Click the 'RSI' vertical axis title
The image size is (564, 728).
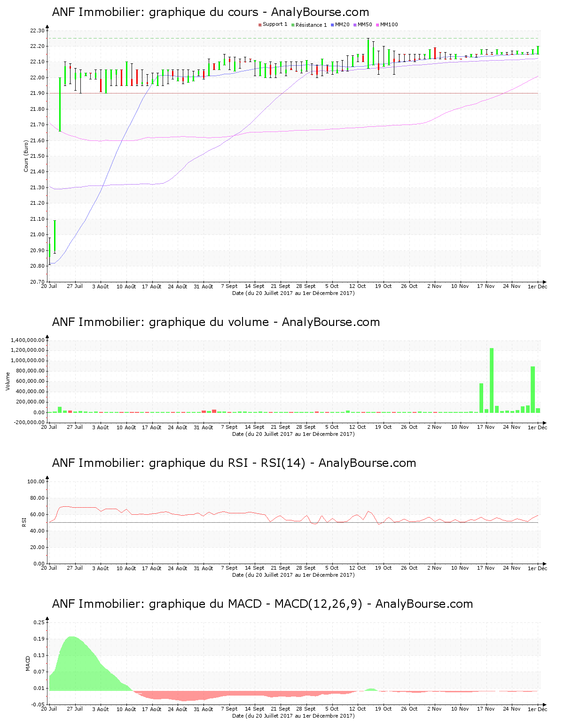point(24,522)
